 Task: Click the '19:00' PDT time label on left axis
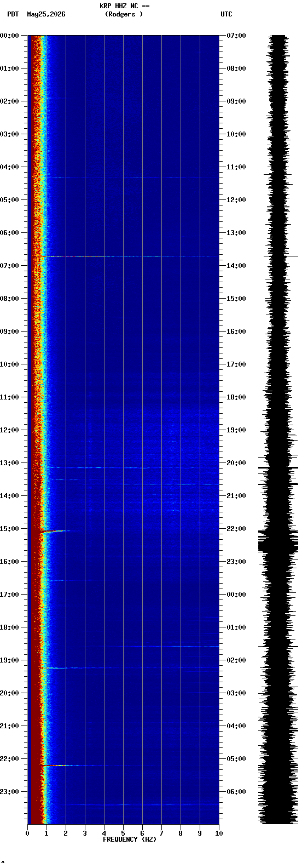pyautogui.click(x=10, y=660)
